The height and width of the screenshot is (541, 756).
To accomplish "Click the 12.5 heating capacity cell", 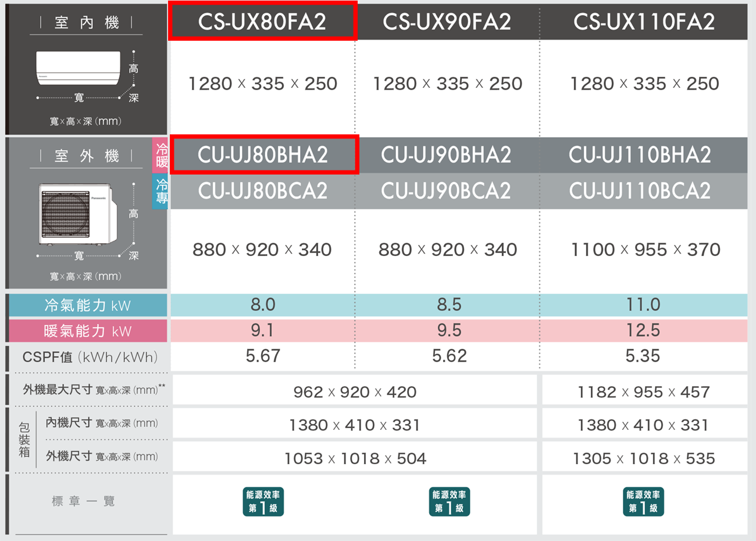I will tap(643, 330).
